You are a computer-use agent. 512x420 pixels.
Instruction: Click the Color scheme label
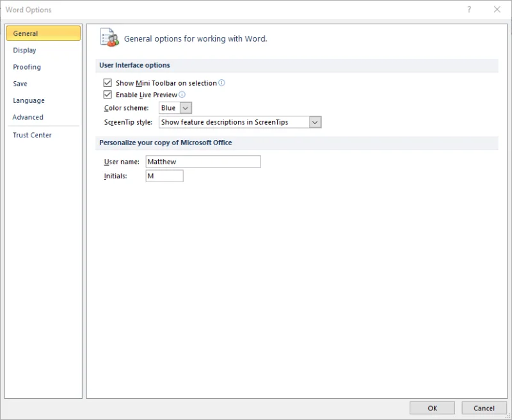126,108
